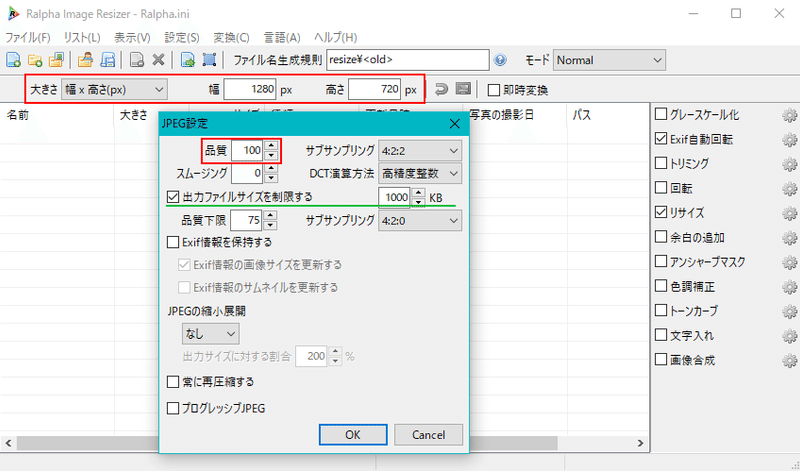Click the add file icon in toolbar

coord(13,60)
